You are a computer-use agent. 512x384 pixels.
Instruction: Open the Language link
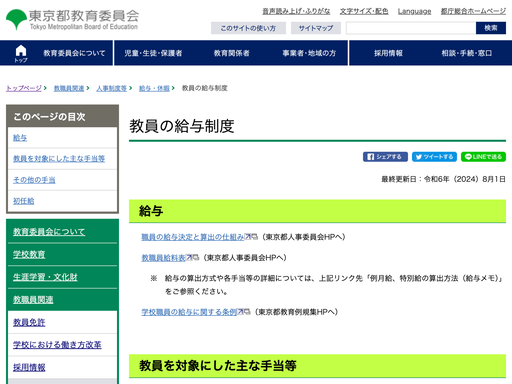tap(414, 11)
